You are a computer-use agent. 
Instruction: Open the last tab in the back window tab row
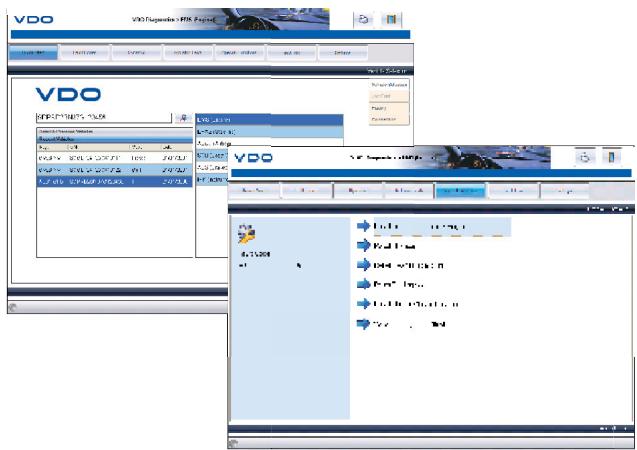(342, 53)
